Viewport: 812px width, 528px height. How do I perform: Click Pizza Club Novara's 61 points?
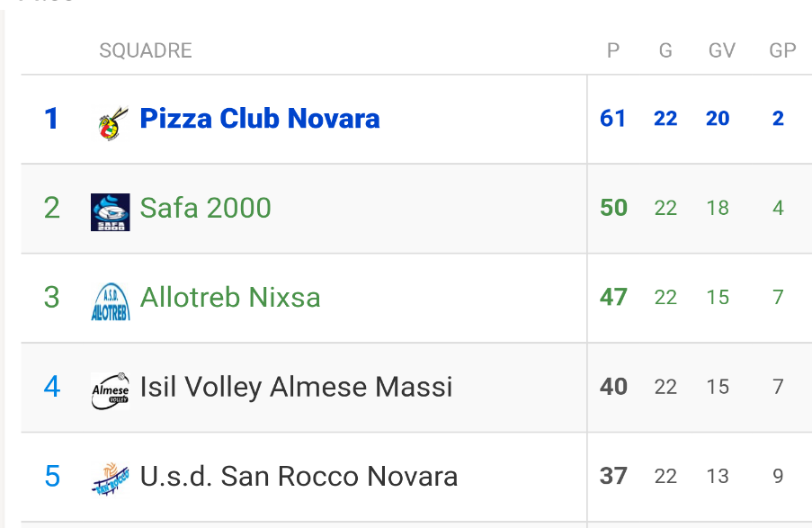[613, 119]
